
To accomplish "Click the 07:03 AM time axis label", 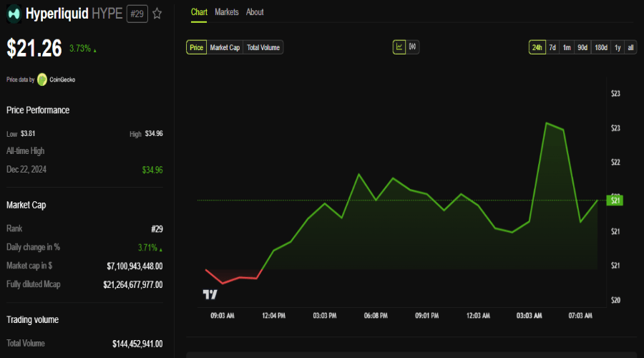I will (x=580, y=316).
